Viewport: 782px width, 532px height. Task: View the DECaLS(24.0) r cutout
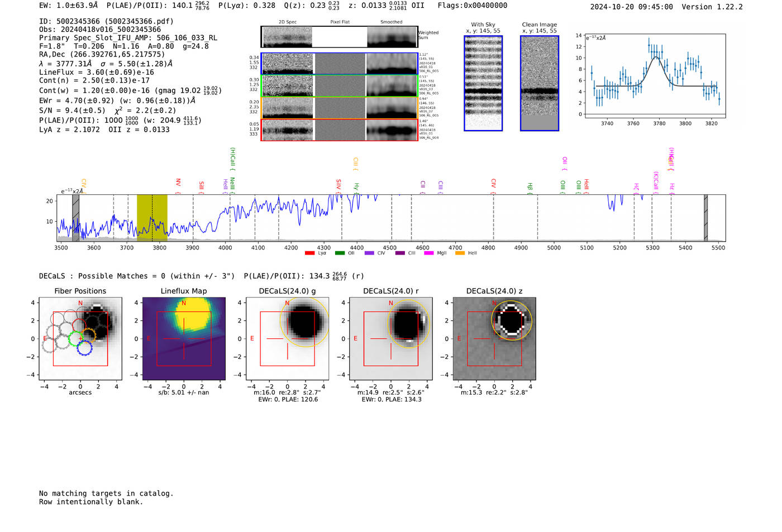tap(391, 338)
